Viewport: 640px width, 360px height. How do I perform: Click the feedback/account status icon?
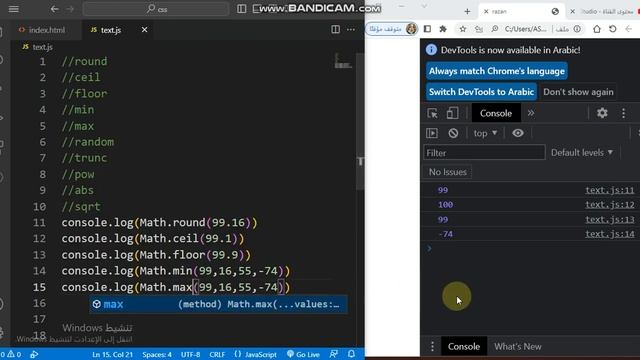333,354
